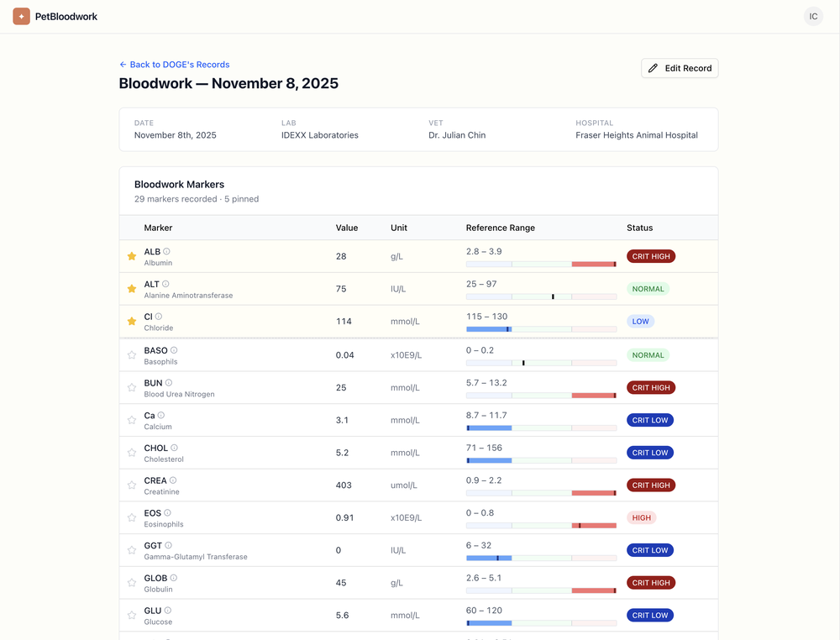Click the Status column header
This screenshot has height=640, width=840.
coord(639,228)
